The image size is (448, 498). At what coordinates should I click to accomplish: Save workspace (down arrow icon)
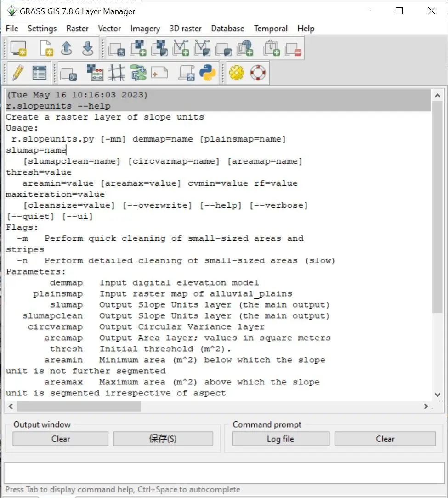88,48
